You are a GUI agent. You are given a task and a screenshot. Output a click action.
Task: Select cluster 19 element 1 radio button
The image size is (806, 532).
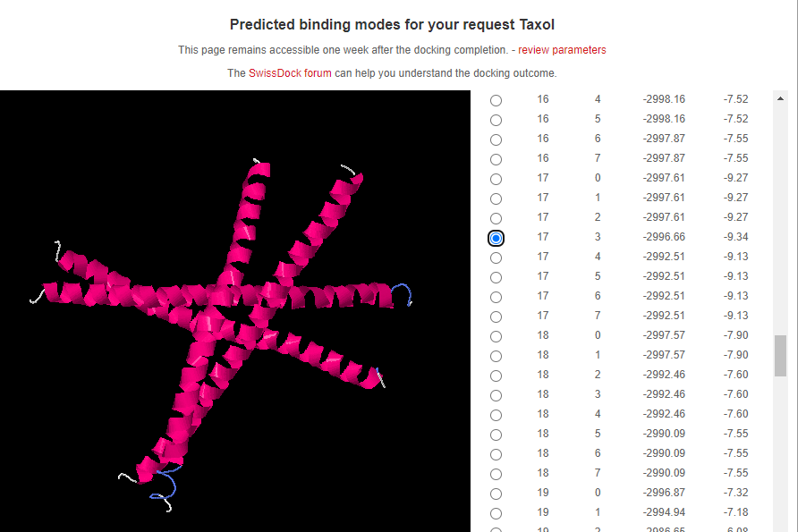[x=496, y=513]
